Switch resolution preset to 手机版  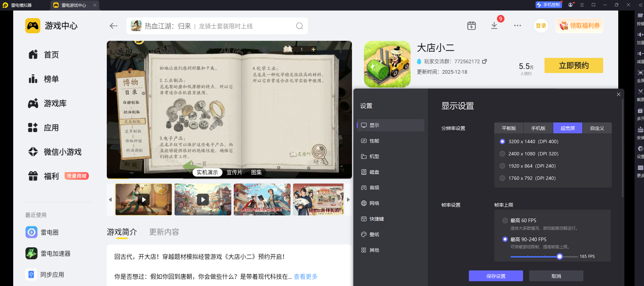538,128
